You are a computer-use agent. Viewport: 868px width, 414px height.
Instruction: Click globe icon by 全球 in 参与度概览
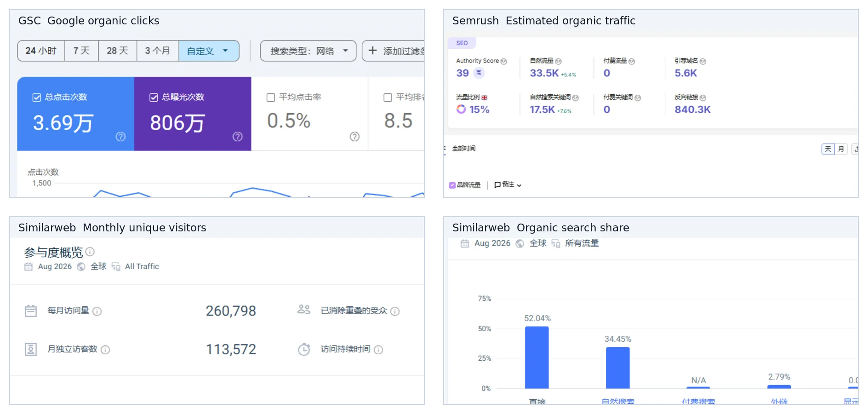click(81, 266)
